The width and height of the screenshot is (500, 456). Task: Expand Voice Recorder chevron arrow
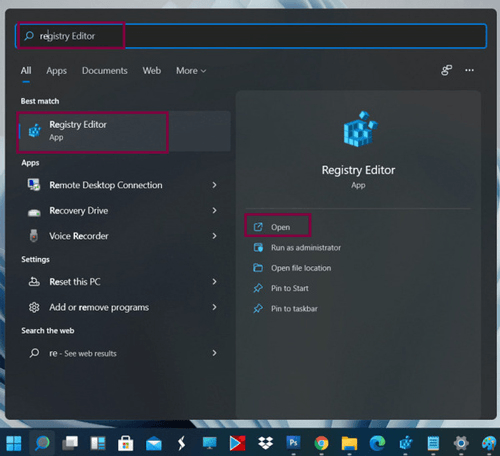(x=214, y=236)
